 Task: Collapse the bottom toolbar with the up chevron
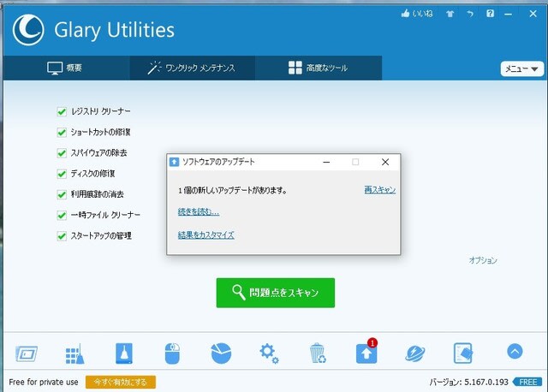pyautogui.click(x=515, y=351)
